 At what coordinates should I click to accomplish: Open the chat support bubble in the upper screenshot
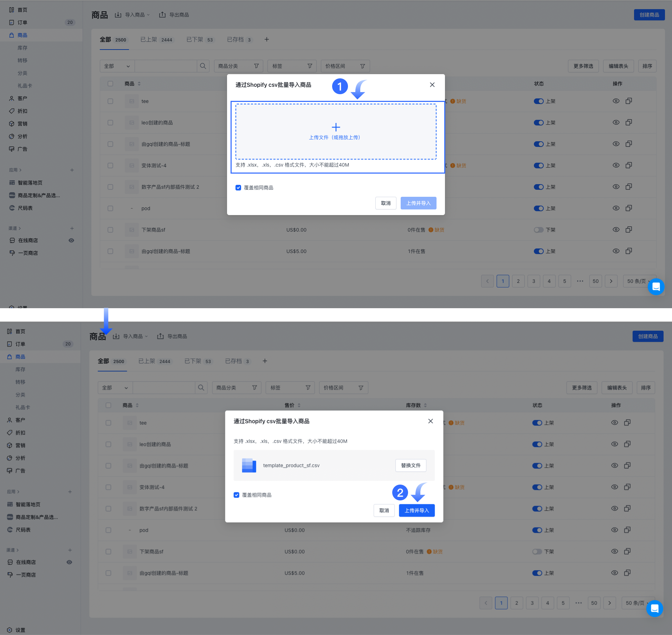point(656,287)
